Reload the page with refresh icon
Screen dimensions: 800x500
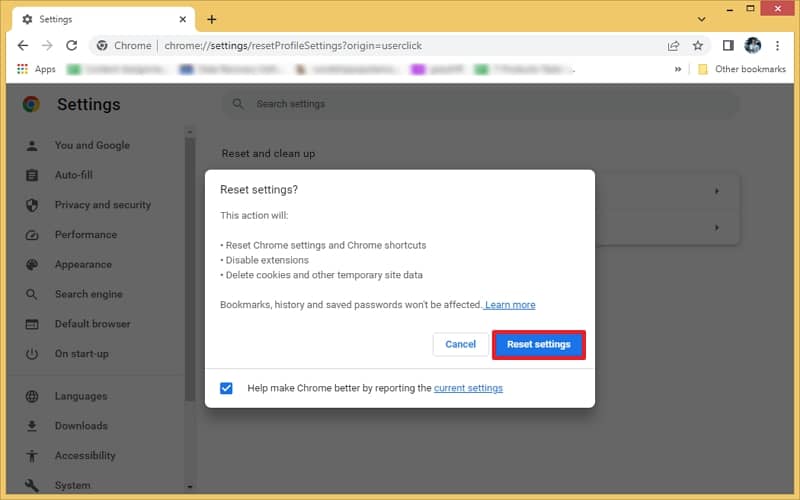(x=71, y=45)
